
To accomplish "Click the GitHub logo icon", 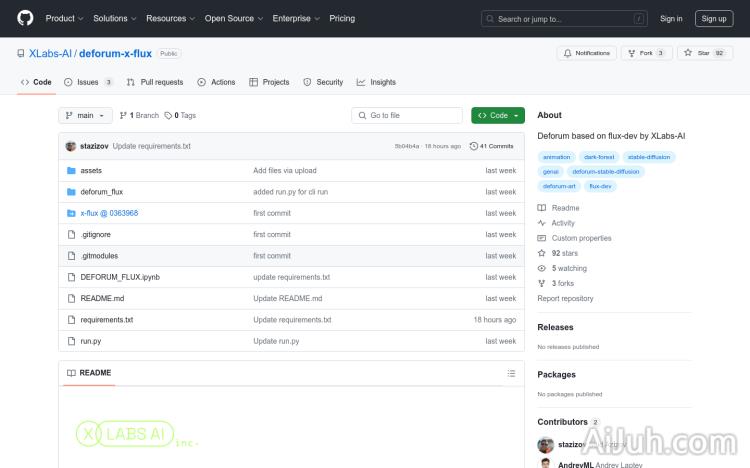I will click(x=25, y=18).
